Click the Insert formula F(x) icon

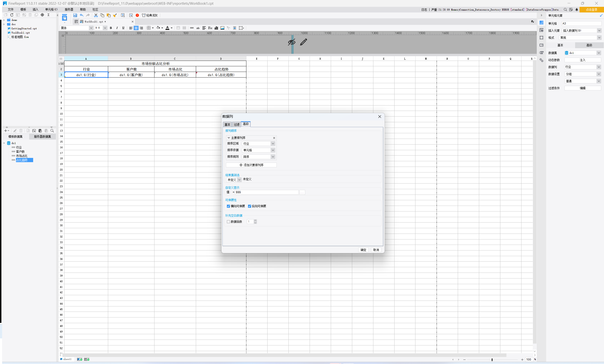210,28
